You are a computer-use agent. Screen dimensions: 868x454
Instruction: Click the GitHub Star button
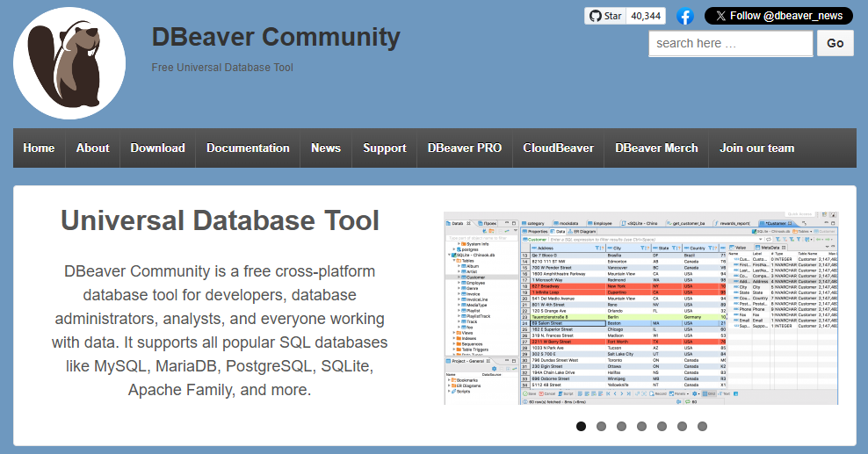click(x=605, y=16)
